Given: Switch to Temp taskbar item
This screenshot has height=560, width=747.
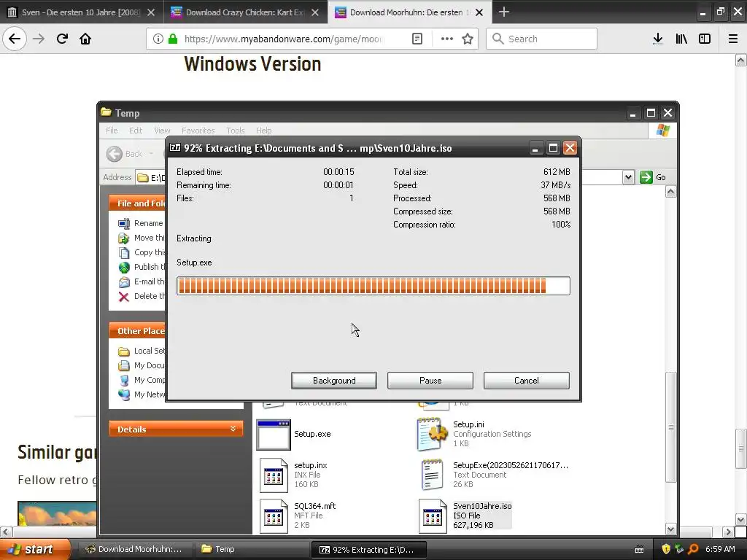Looking at the screenshot, I should [251, 549].
